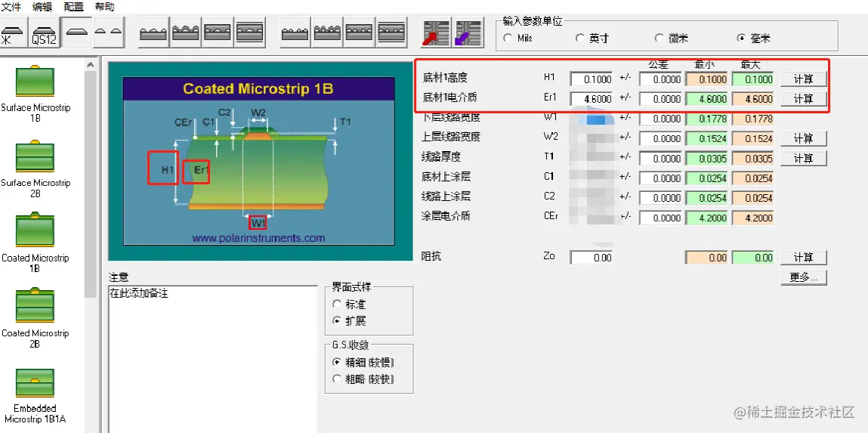The height and width of the screenshot is (433, 868).
Task: Click the Zo maximum result field
Action: (x=753, y=258)
